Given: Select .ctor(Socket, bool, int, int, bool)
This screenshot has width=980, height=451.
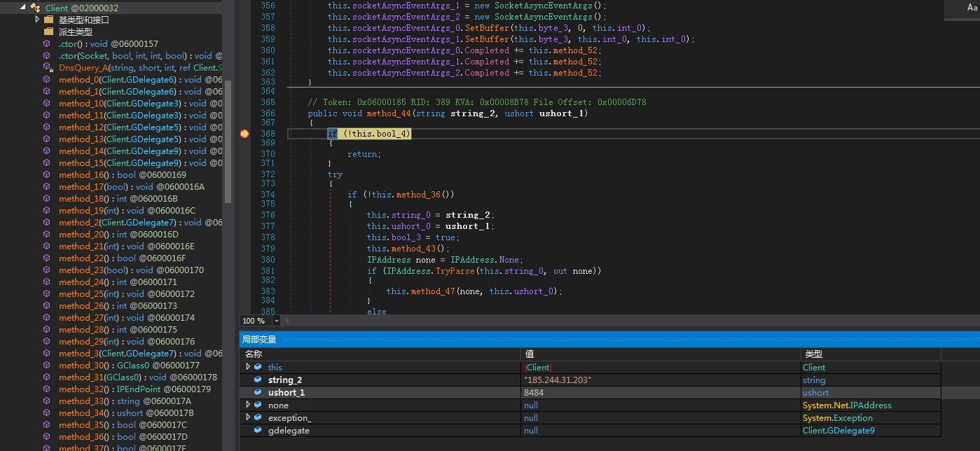Looking at the screenshot, I should 141,55.
